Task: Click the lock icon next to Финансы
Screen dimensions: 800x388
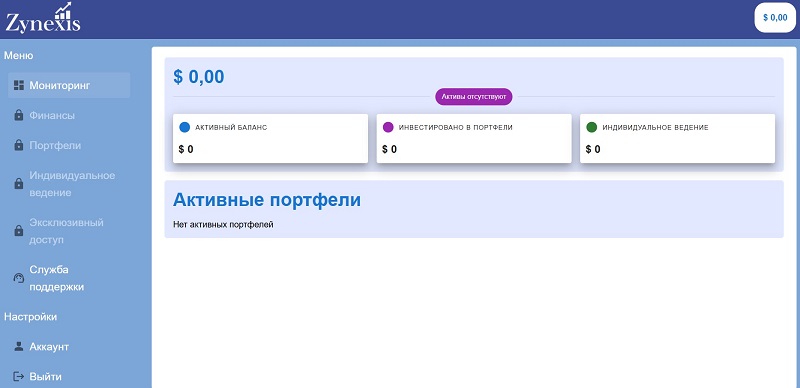Action: 19,115
